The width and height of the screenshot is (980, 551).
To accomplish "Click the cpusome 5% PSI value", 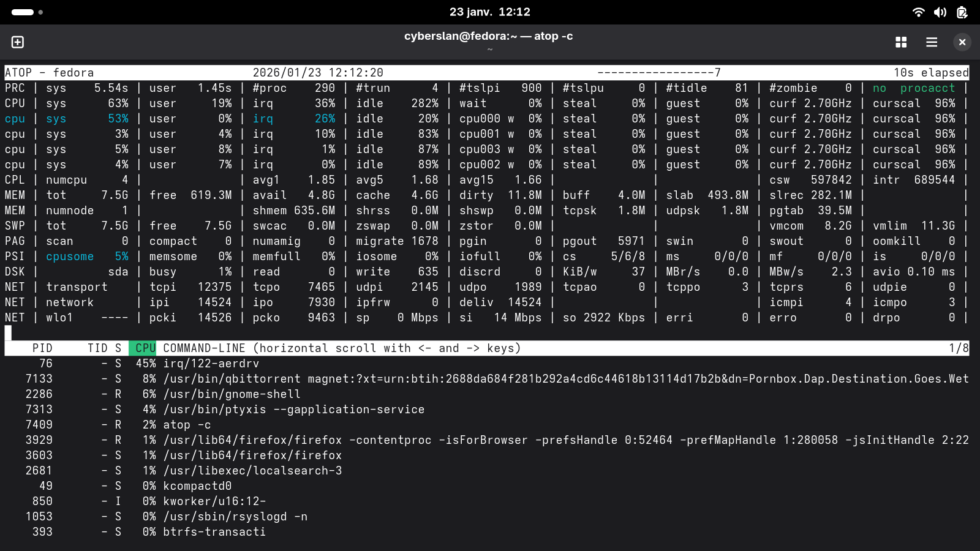I will tap(87, 257).
